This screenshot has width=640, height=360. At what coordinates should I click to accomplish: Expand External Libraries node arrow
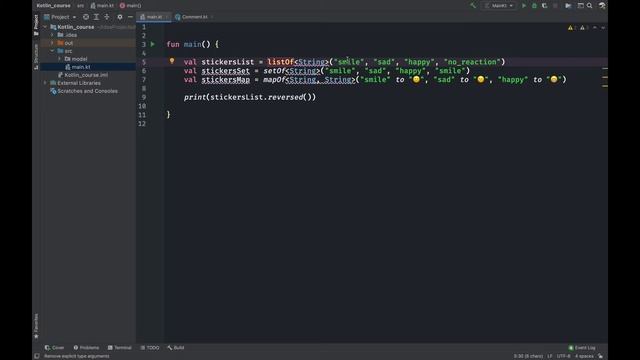click(45, 83)
